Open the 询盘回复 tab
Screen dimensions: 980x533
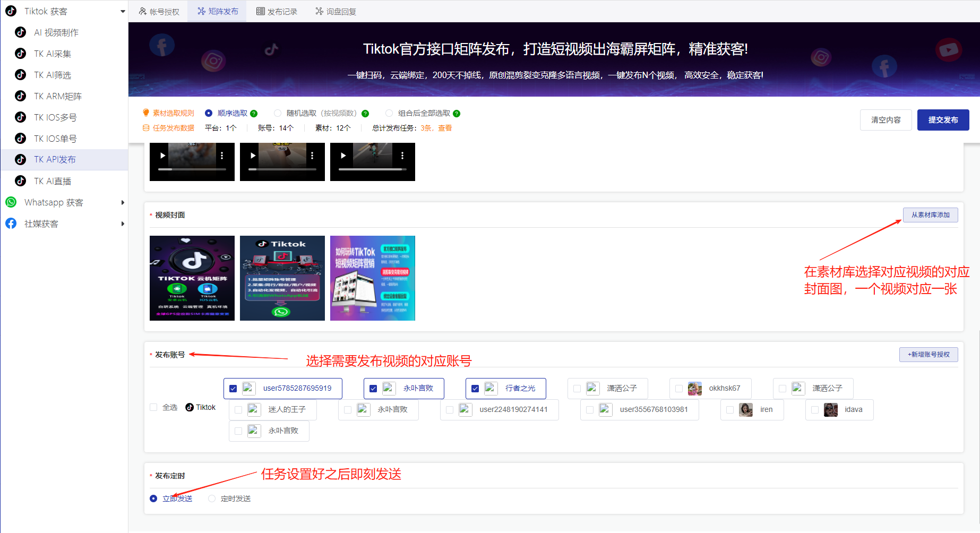point(335,11)
